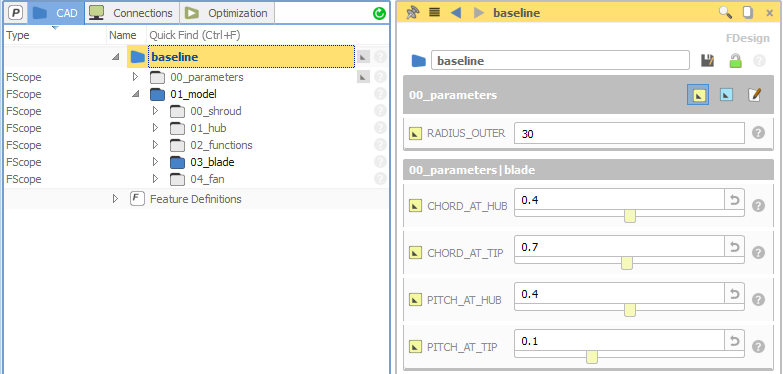Toggle the green lock icon
Screen dimensions: 783x374
coord(735,61)
